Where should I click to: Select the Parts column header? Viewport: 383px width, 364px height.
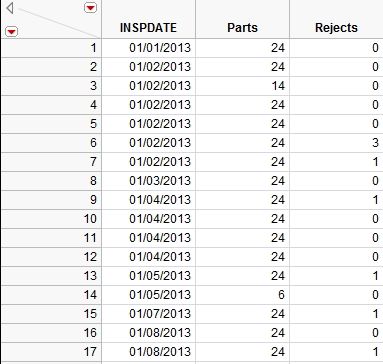click(x=242, y=28)
